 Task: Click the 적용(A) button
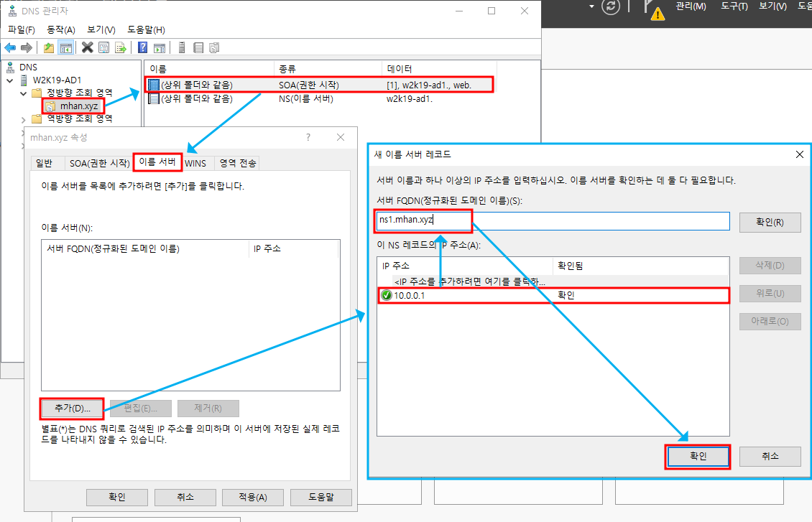click(x=253, y=497)
